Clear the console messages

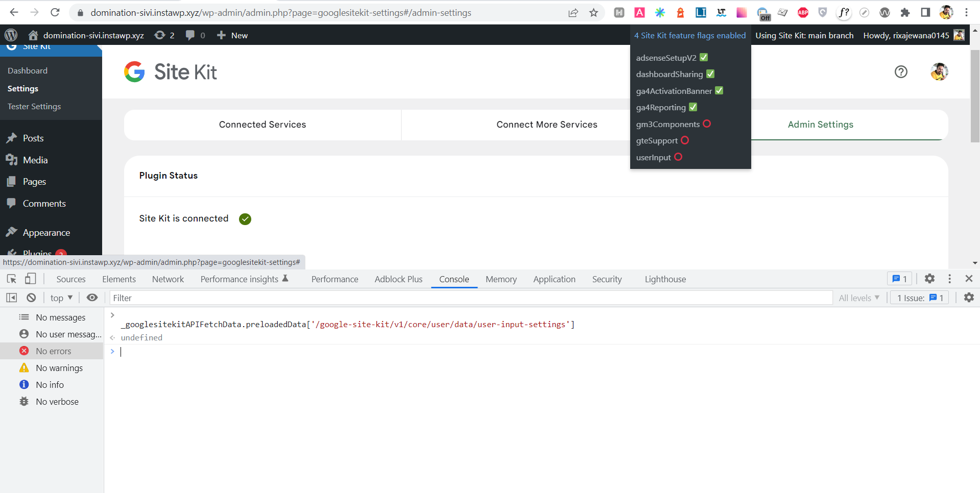[x=31, y=298]
